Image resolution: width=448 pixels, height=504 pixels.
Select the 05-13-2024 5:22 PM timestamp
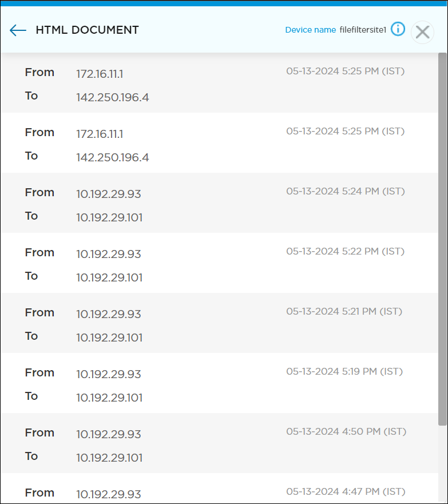[345, 251]
